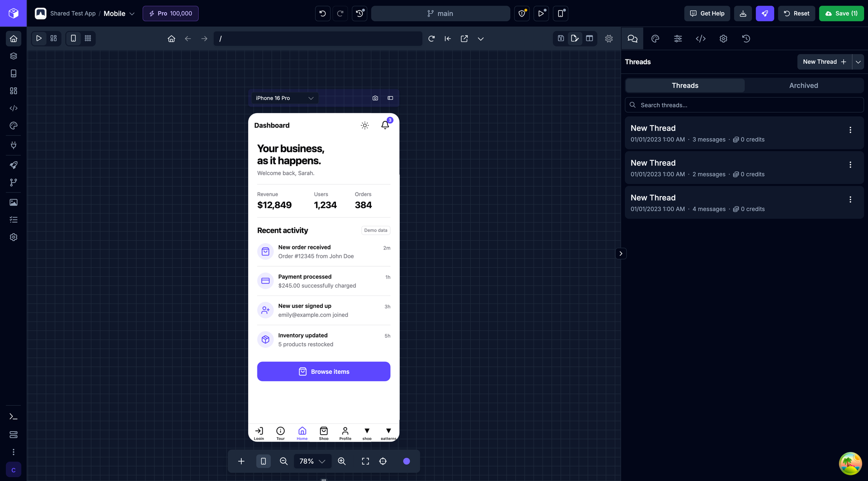Screen dimensions: 868x481
Task: Open the git branch icon in left sidebar
Action: click(x=13, y=183)
